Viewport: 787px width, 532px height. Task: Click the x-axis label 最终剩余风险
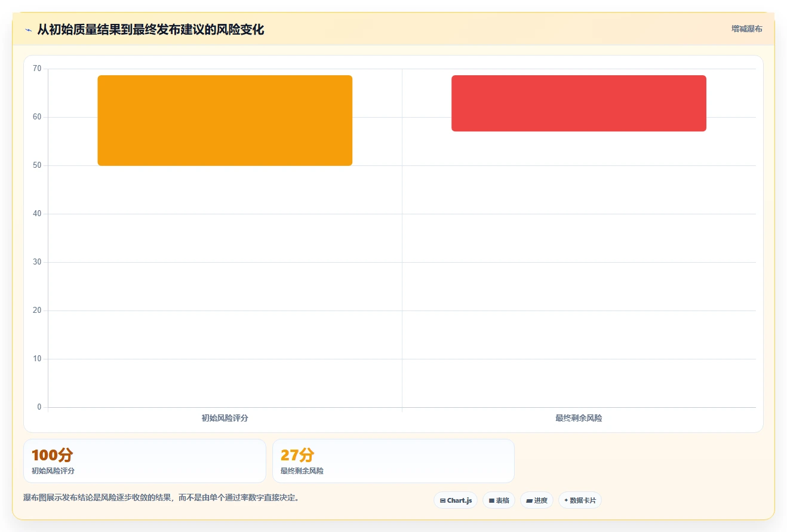579,418
